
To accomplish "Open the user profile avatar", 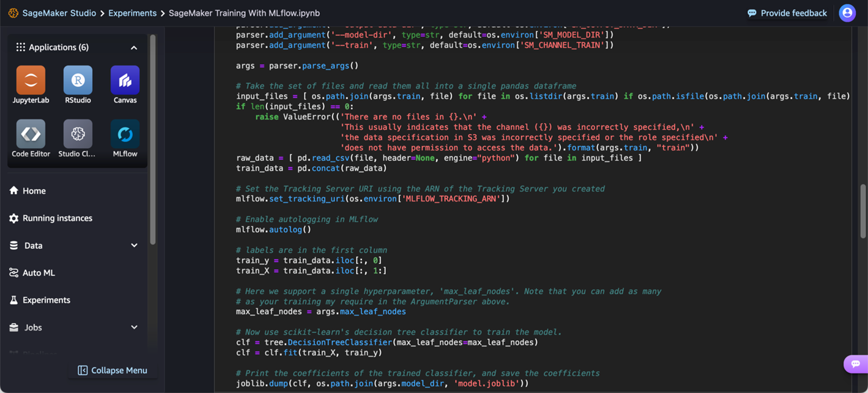I will pos(847,13).
